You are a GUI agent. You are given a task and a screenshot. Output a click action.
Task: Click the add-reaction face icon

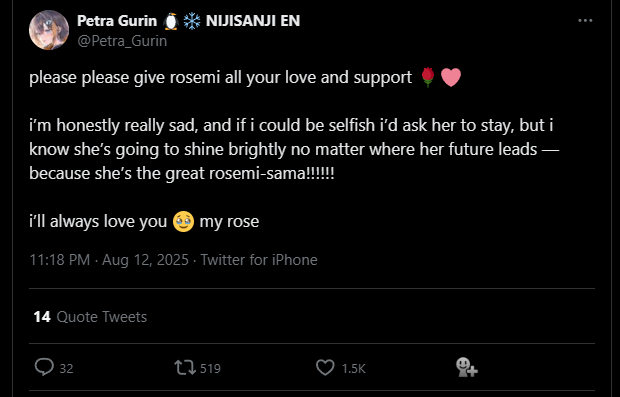point(467,367)
